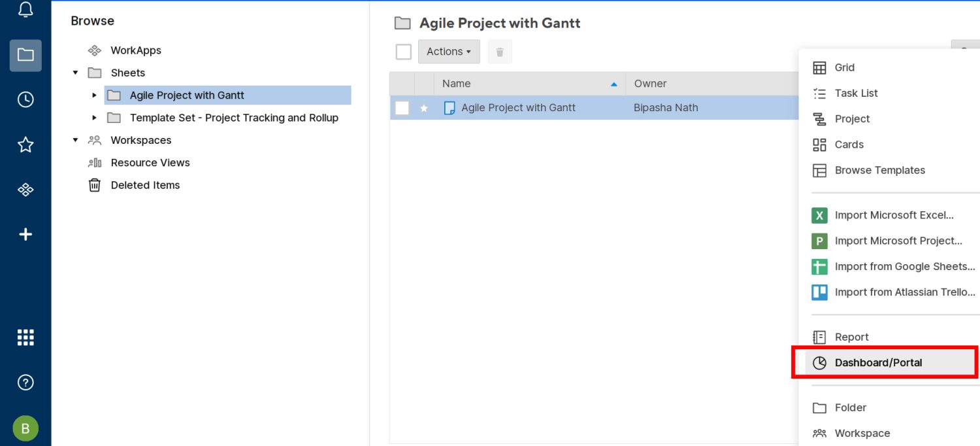This screenshot has width=980, height=446.
Task: Click the WorkApps icon in left sidebar
Action: 25,190
